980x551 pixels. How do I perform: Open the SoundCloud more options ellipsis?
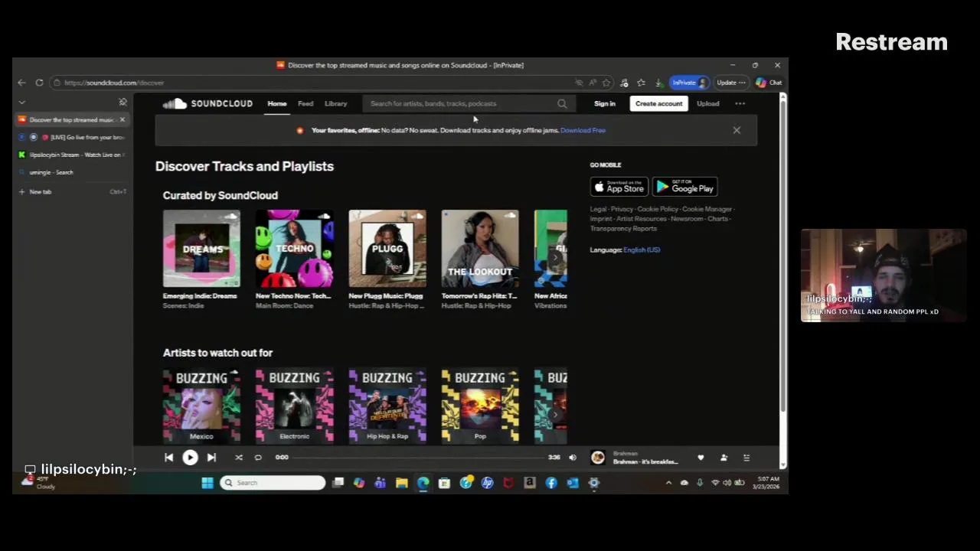(x=740, y=103)
